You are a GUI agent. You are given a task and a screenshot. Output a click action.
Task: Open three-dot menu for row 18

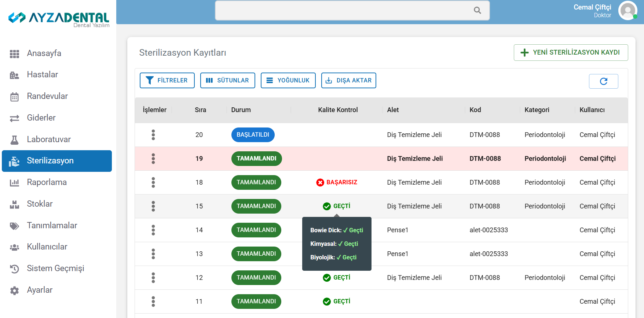click(x=153, y=182)
